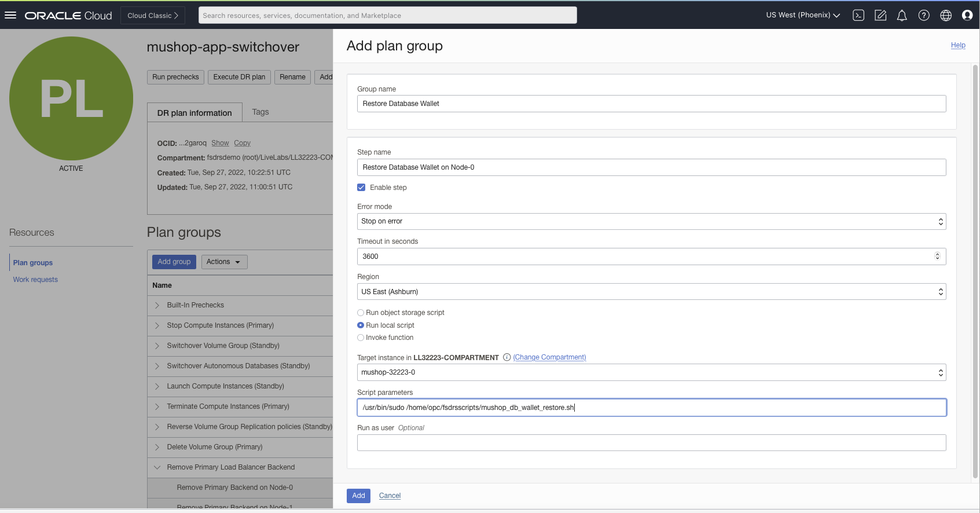Click the Change Compartment link
The width and height of the screenshot is (980, 513).
click(x=549, y=357)
